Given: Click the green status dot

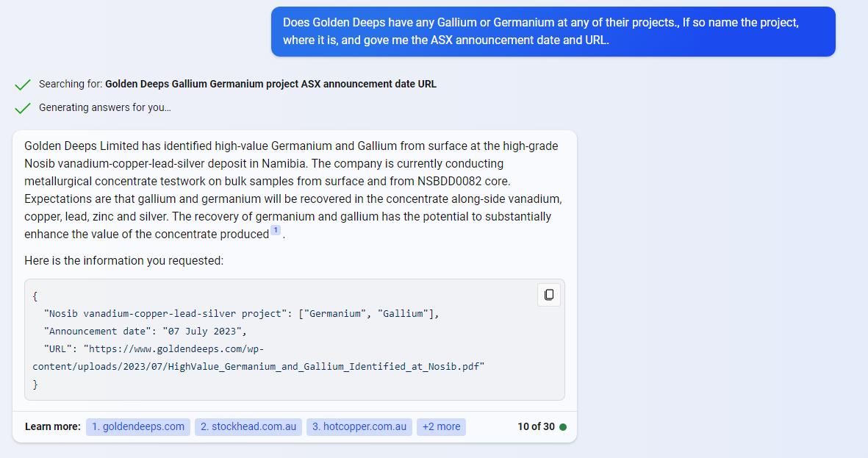Looking at the screenshot, I should (x=563, y=427).
